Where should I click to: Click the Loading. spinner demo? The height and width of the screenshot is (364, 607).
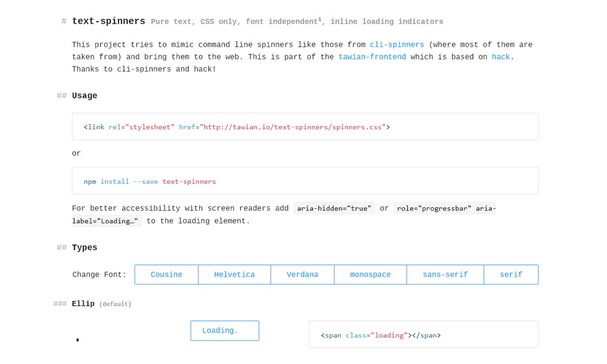pos(225,331)
